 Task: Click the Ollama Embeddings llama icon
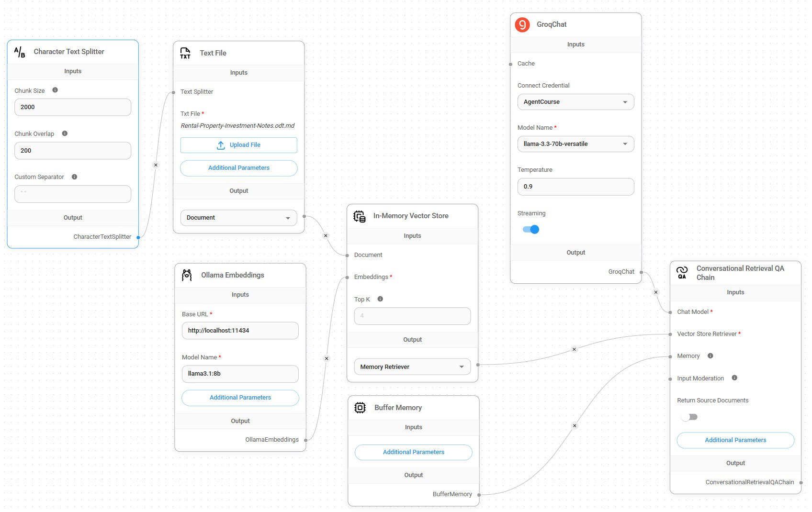pos(187,275)
